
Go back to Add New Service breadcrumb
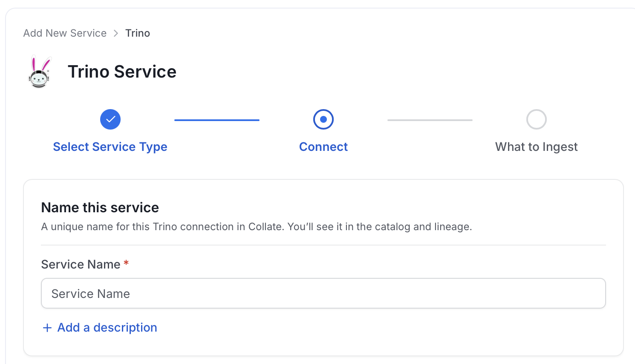[65, 33]
